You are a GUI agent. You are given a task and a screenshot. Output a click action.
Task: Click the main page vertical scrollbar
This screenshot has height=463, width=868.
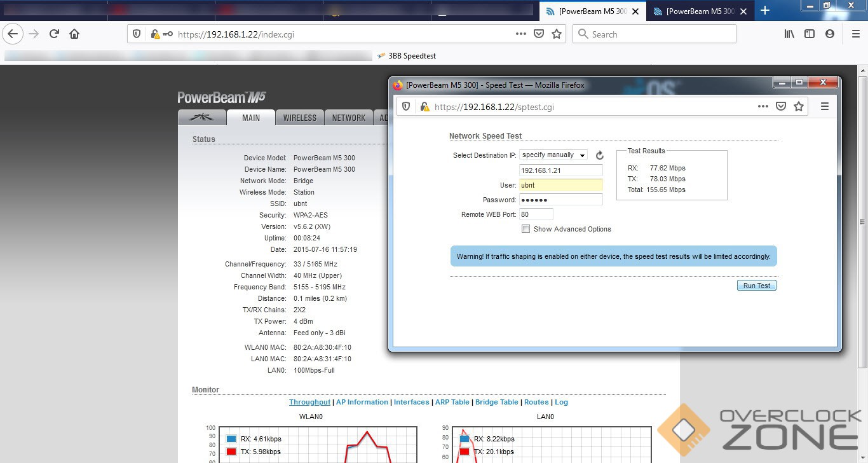click(862, 223)
